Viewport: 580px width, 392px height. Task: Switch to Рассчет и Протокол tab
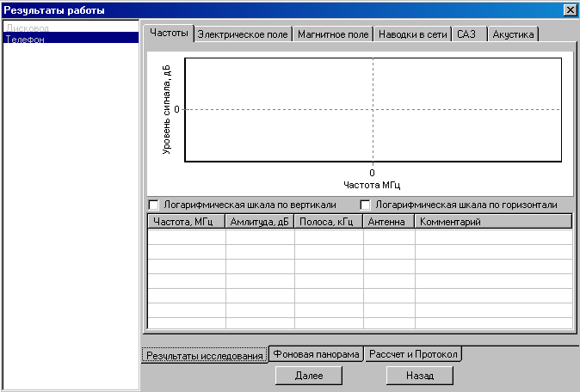pyautogui.click(x=413, y=354)
